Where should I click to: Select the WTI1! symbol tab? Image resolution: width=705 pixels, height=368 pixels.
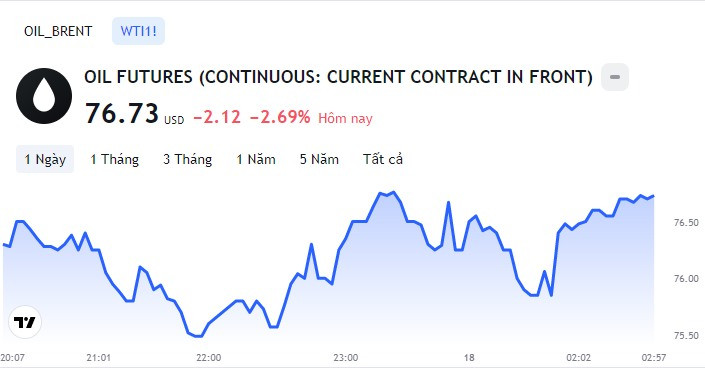[x=138, y=31]
